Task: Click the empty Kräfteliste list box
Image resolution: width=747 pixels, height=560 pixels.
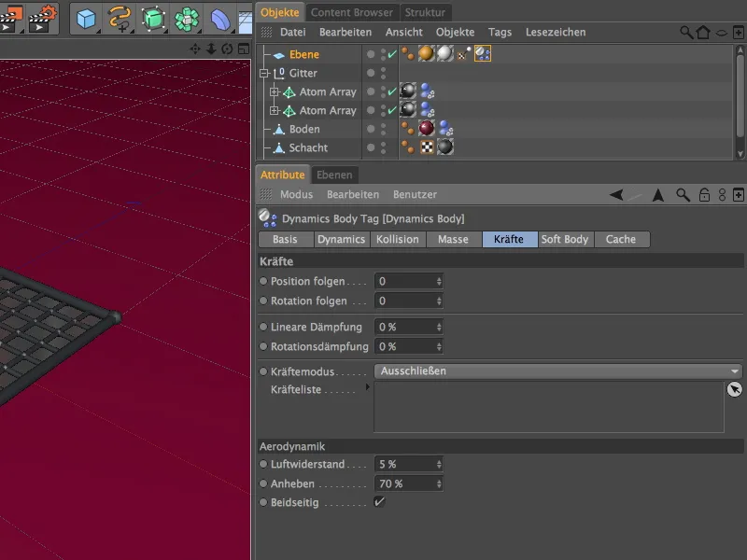Action: pyautogui.click(x=549, y=407)
